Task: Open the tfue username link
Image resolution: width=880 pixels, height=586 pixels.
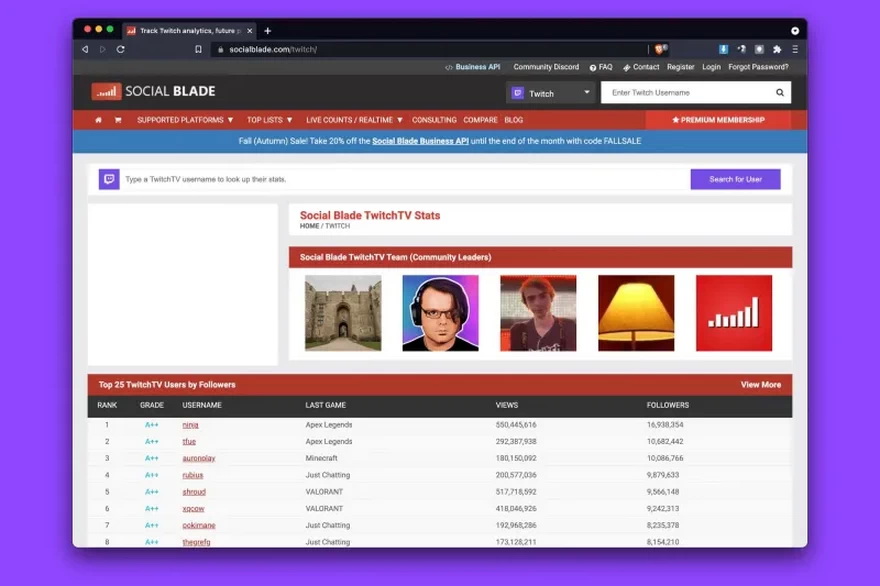Action: pyautogui.click(x=189, y=442)
